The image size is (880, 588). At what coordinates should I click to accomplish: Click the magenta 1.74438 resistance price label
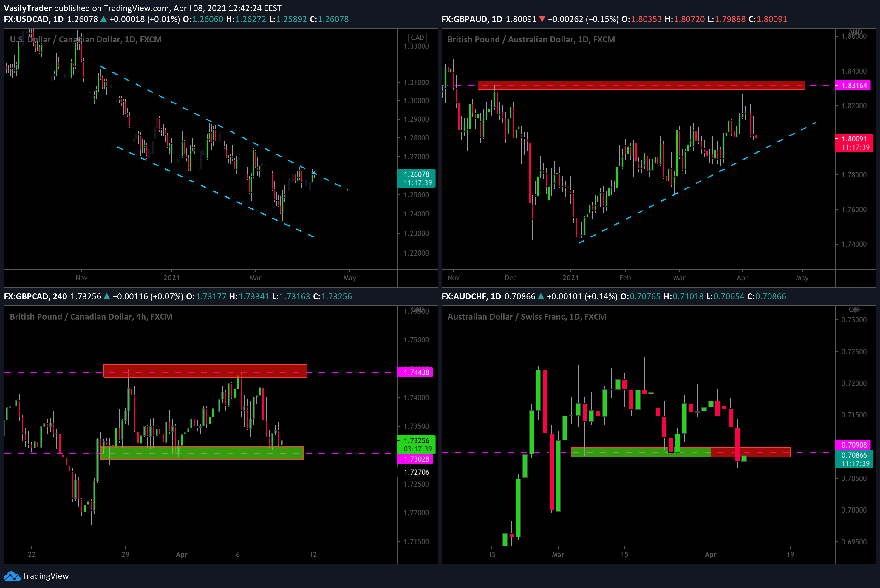tap(415, 372)
